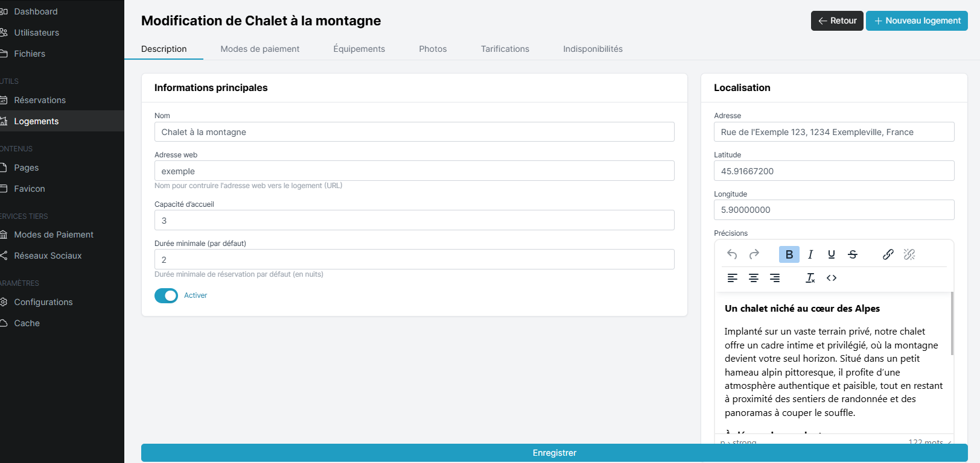Click the Durée minimale field

415,259
